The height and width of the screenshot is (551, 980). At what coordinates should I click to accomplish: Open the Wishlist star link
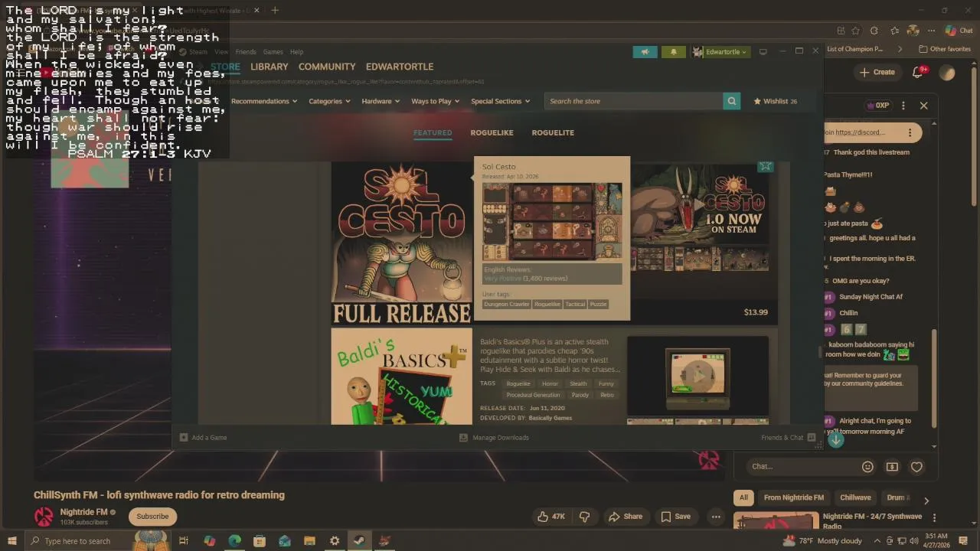click(775, 101)
